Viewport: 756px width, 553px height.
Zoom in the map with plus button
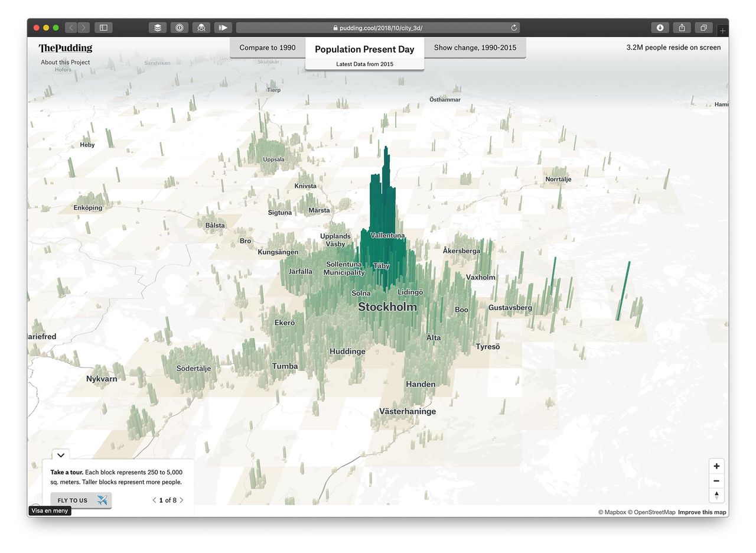716,466
